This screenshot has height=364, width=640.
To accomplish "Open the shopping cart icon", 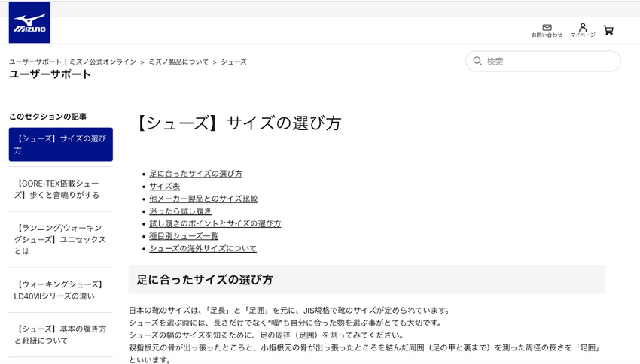I will click(608, 31).
